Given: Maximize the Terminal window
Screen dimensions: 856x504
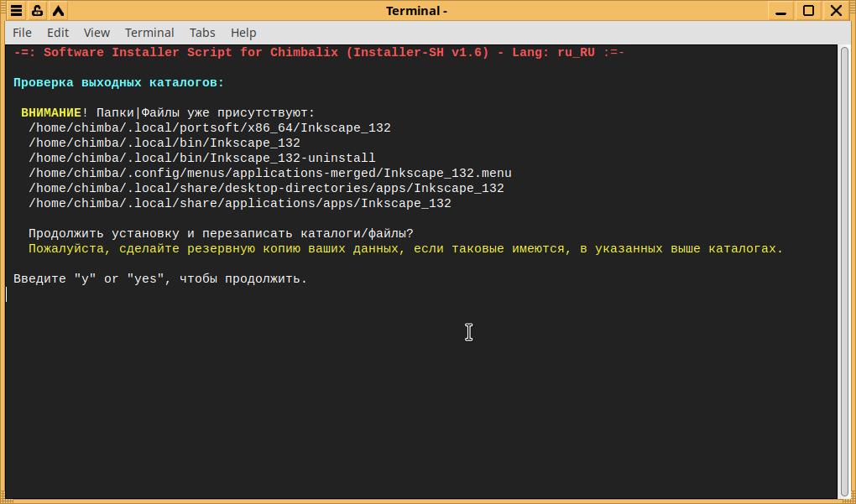Looking at the screenshot, I should pyautogui.click(x=808, y=10).
